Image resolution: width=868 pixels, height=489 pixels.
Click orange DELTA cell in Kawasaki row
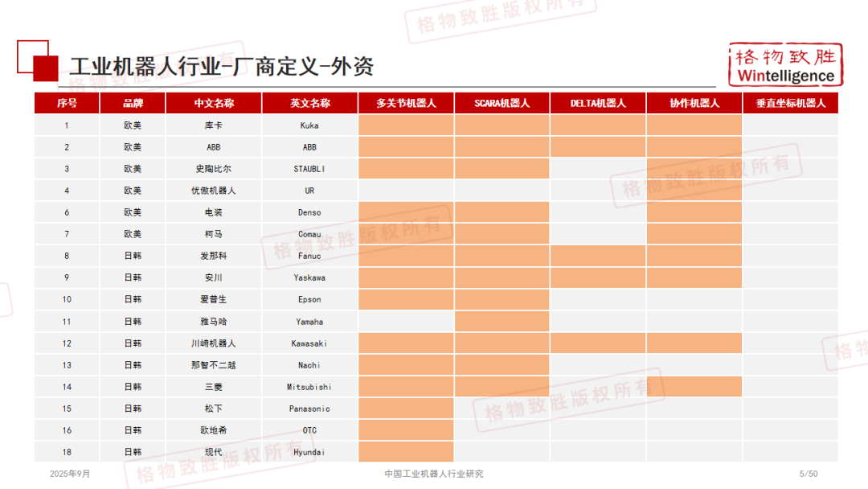(598, 343)
